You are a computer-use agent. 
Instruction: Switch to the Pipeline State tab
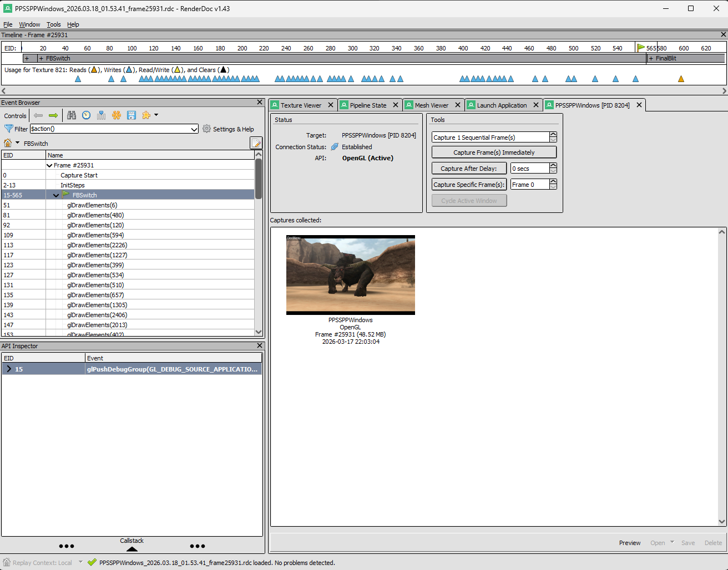coord(367,105)
